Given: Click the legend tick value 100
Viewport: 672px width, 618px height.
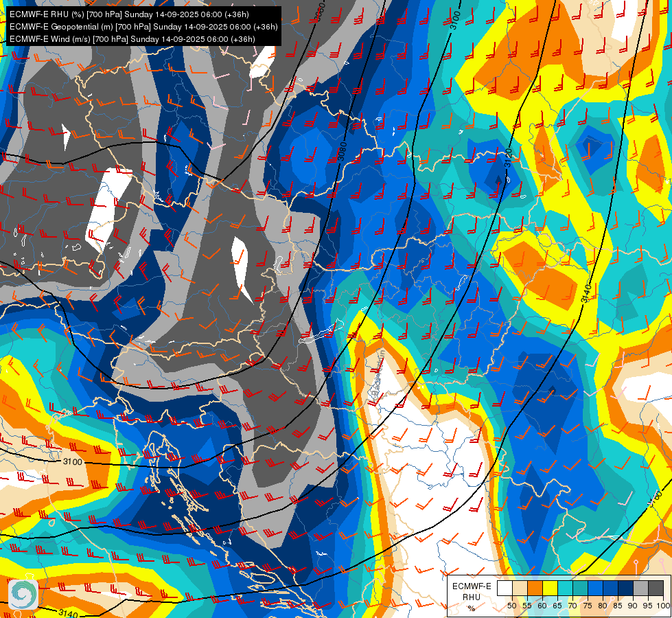Looking at the screenshot, I should pyautogui.click(x=663, y=606).
